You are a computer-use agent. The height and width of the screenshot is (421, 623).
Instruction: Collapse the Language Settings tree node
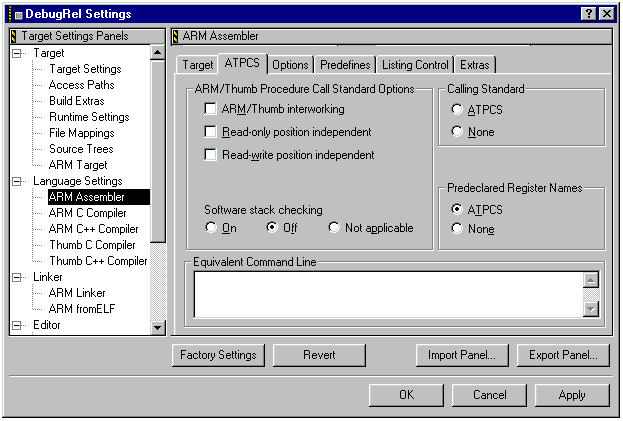pos(18,181)
